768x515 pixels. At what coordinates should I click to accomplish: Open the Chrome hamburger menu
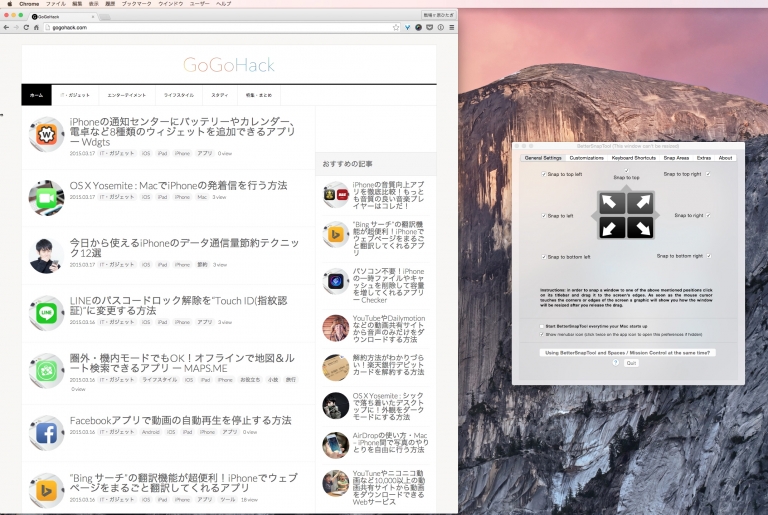(x=451, y=27)
